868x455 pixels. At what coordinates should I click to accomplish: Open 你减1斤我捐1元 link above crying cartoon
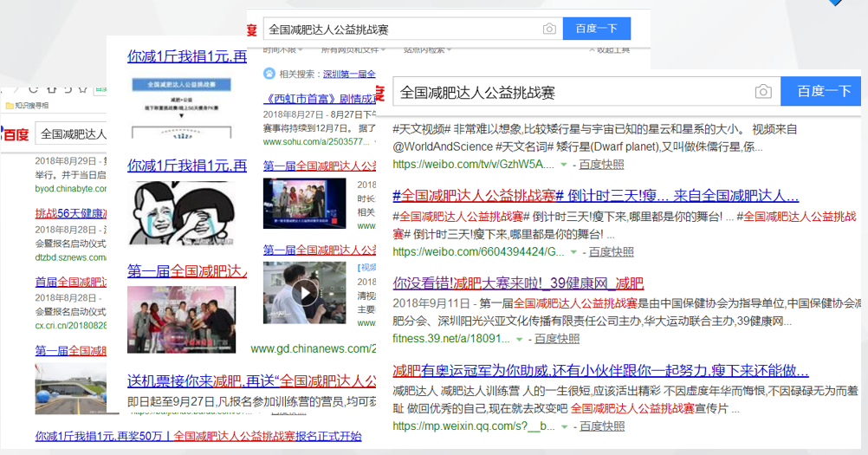tap(187, 166)
